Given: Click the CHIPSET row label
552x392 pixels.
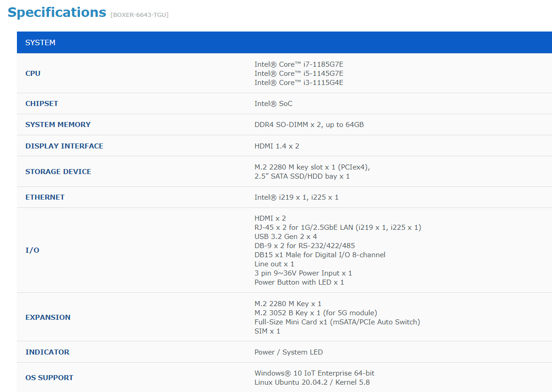Looking at the screenshot, I should [x=42, y=104].
